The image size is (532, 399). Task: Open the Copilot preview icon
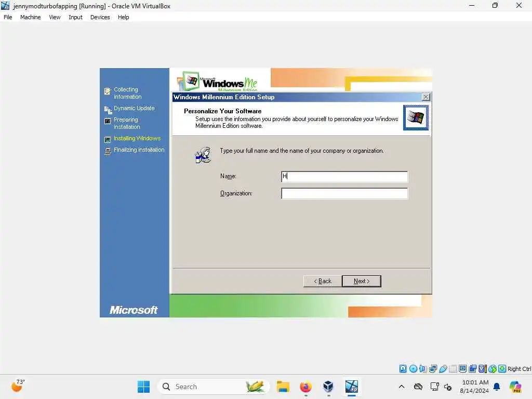click(x=515, y=387)
